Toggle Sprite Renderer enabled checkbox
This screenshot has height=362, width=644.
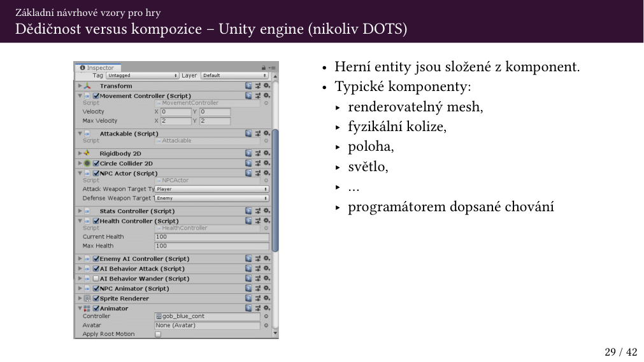point(96,298)
